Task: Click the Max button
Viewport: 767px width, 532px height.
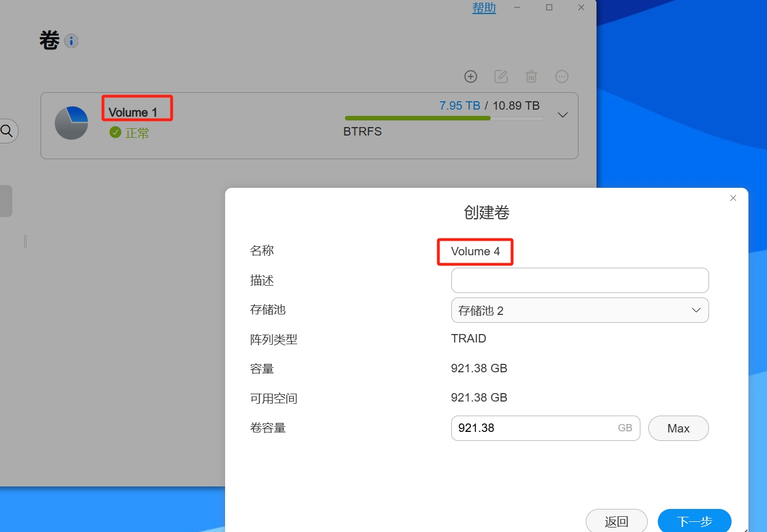Action: click(x=678, y=428)
